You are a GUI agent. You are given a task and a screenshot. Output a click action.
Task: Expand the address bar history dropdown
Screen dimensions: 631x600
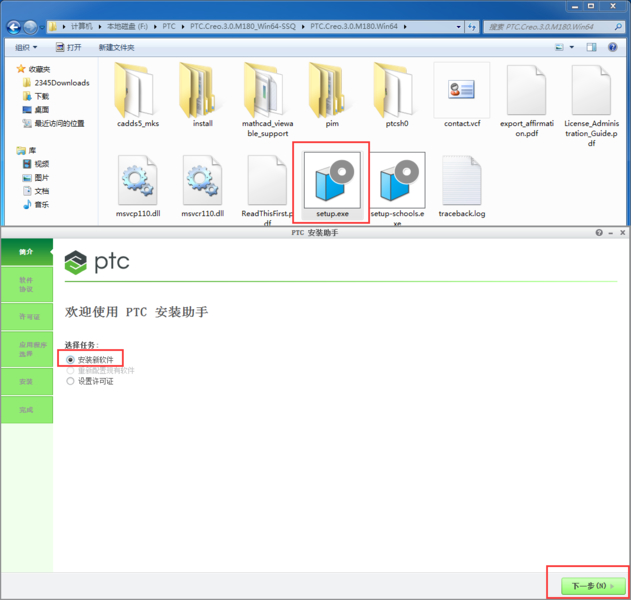458,27
